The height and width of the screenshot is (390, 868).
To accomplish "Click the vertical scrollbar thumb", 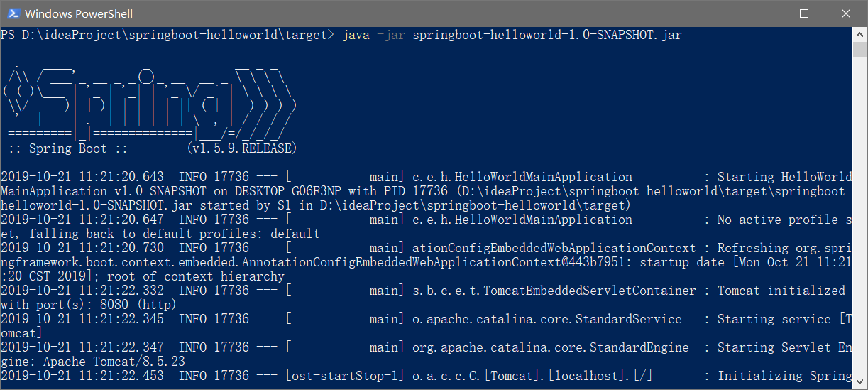I will 860,50.
